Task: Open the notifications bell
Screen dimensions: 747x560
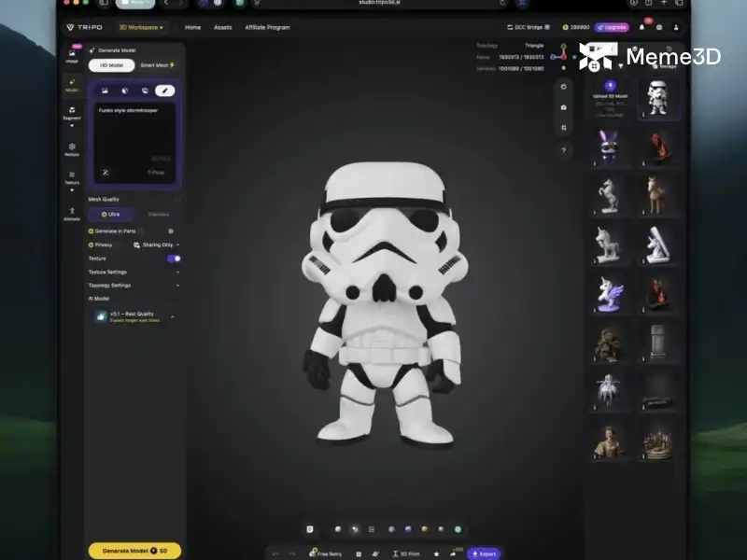Action: (x=641, y=27)
